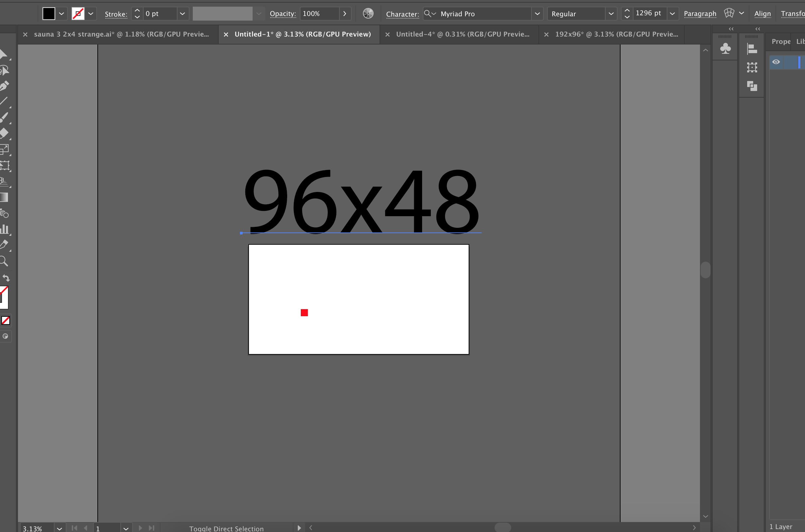Open the Recolor Artwork color wheel
Viewport: 805px width, 532px height.
[368, 14]
